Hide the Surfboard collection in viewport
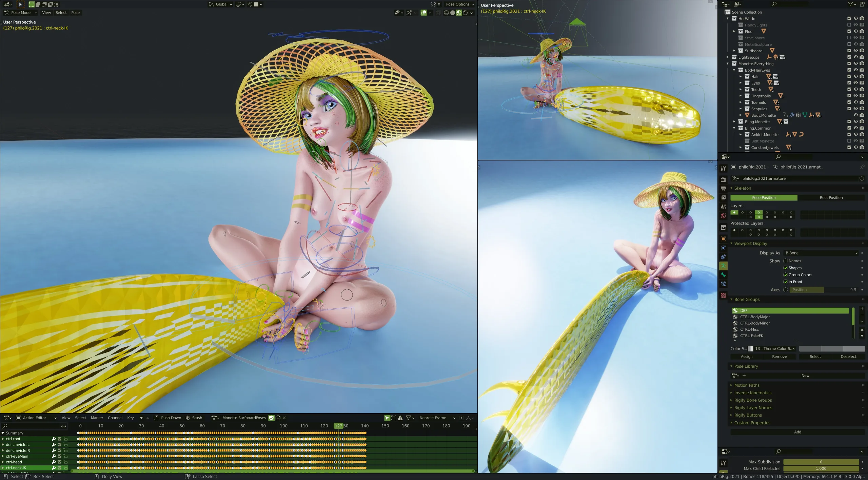The height and width of the screenshot is (480, 868). coord(855,51)
